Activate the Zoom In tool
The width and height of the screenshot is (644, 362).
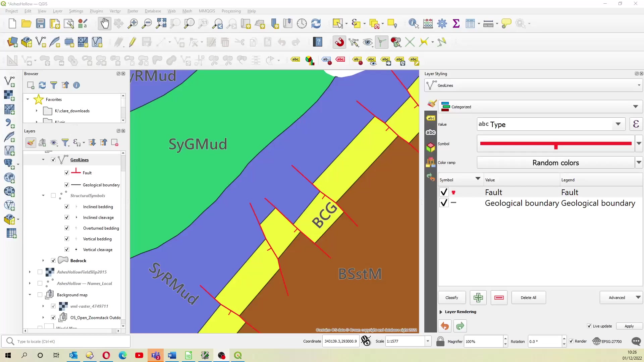pos(132,23)
